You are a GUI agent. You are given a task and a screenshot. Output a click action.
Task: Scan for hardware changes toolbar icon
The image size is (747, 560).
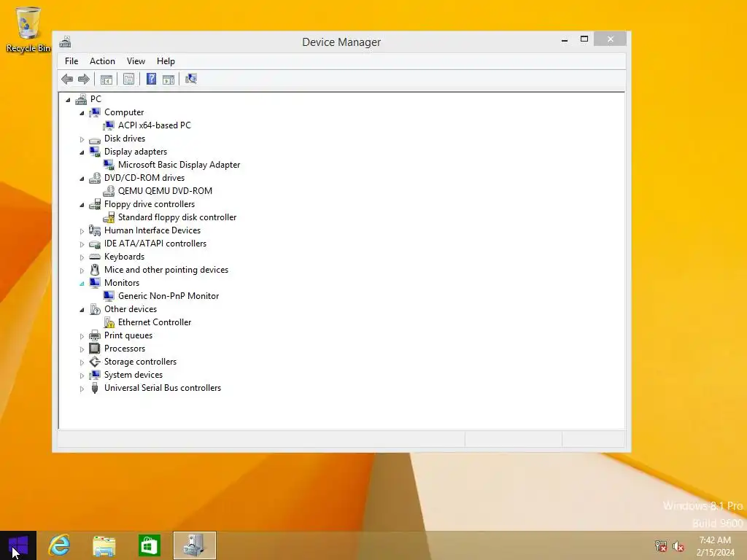[191, 79]
